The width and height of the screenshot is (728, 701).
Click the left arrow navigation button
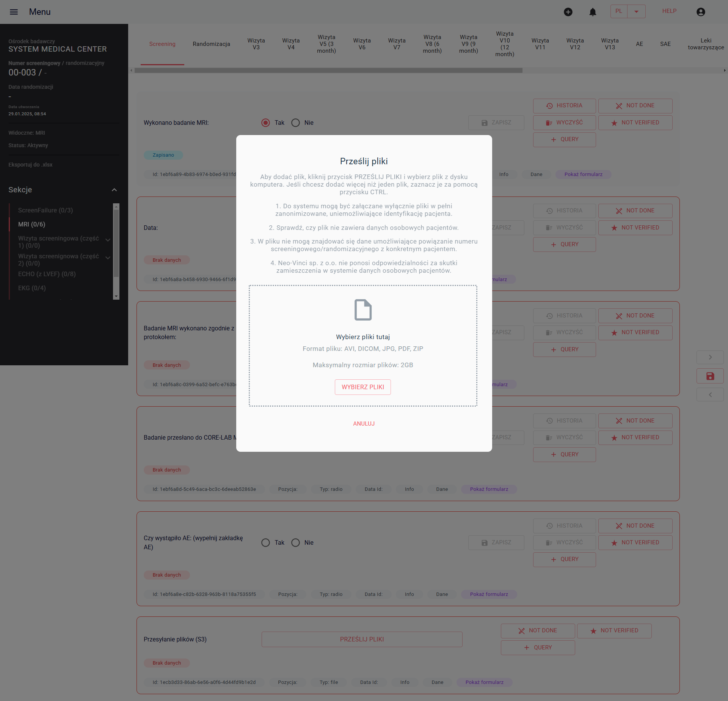710,395
